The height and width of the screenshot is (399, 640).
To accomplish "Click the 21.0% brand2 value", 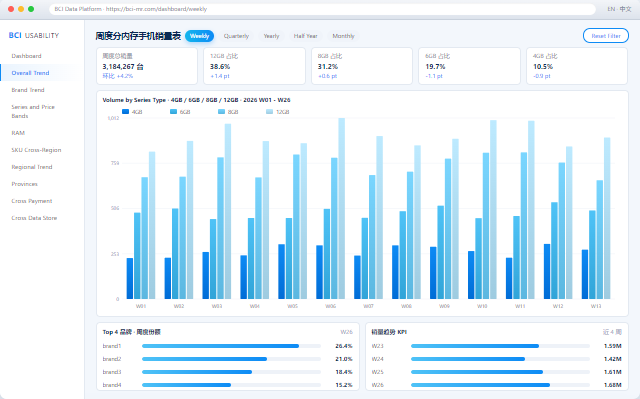I will tap(344, 359).
